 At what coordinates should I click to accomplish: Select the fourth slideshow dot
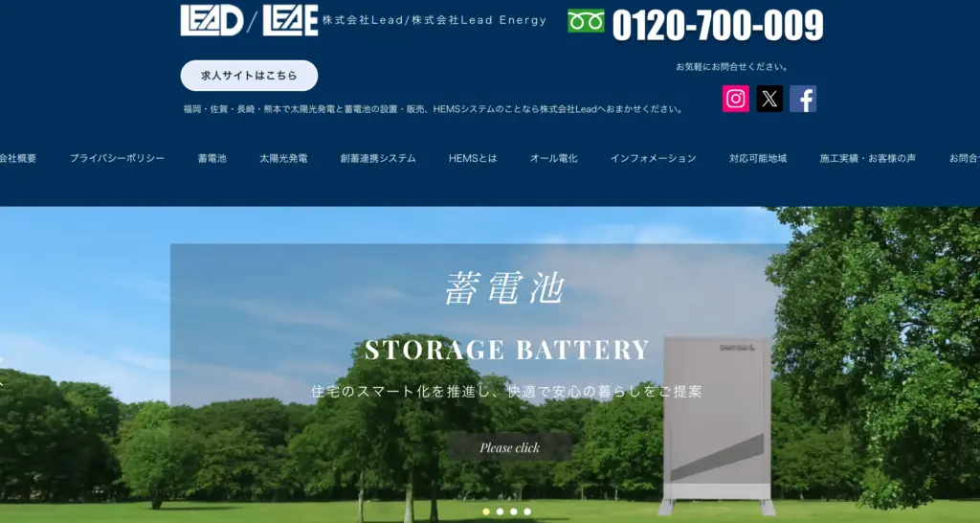(527, 512)
